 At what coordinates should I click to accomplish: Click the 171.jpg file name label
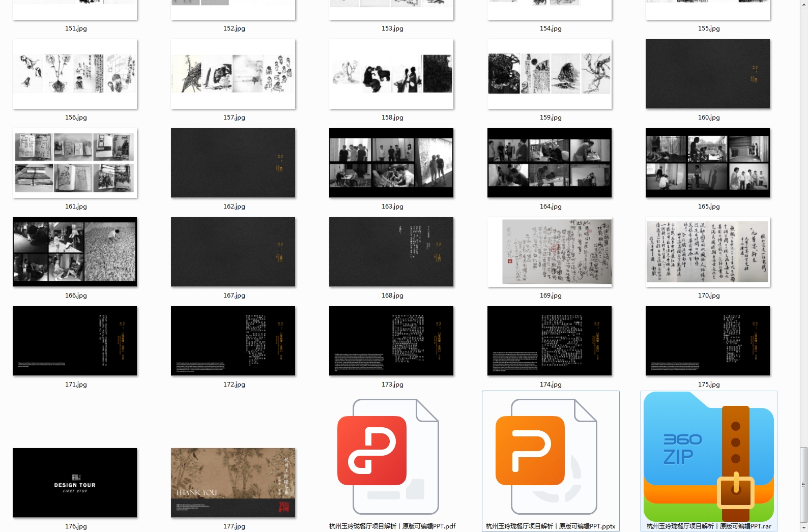[x=76, y=385]
